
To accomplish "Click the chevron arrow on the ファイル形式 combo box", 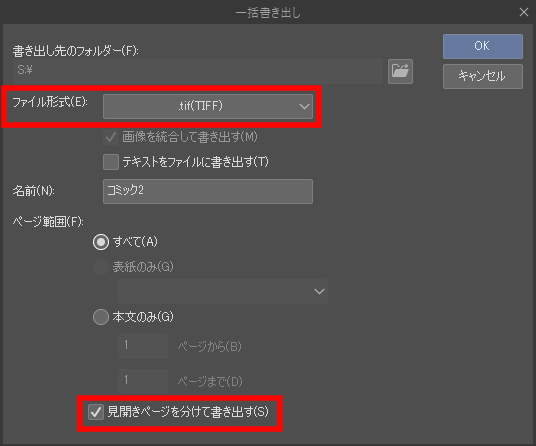I will 304,106.
